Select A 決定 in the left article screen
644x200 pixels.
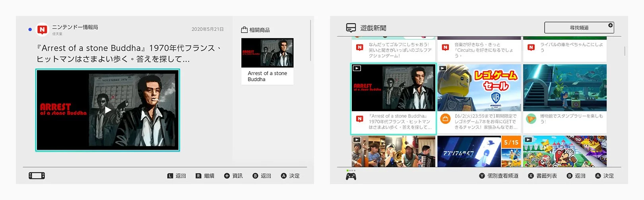tap(290, 176)
